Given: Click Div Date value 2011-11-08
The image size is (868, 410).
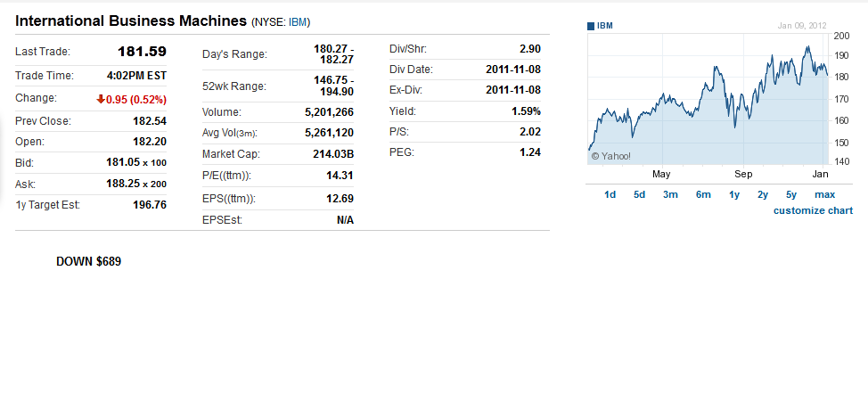Looking at the screenshot, I should (x=513, y=70).
